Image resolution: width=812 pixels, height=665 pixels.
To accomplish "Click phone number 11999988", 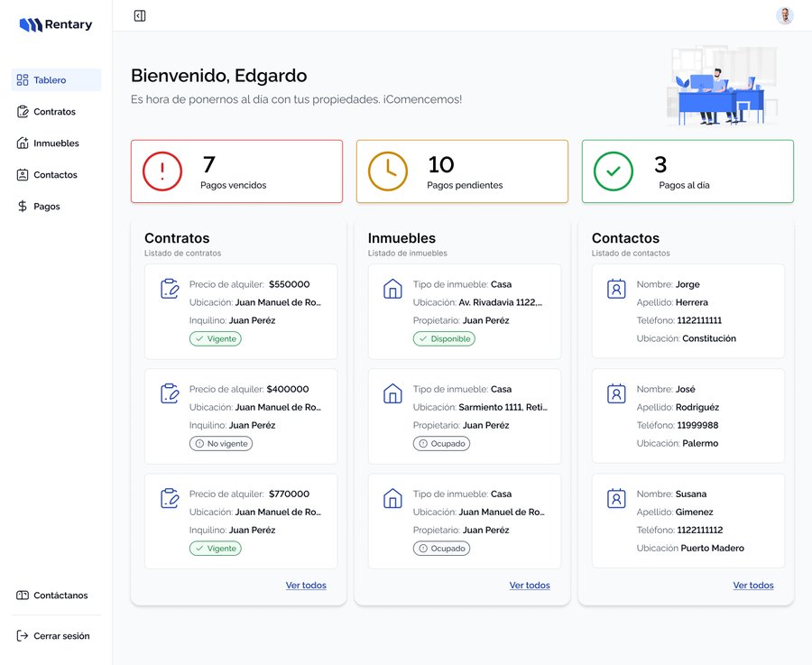I will click(698, 425).
